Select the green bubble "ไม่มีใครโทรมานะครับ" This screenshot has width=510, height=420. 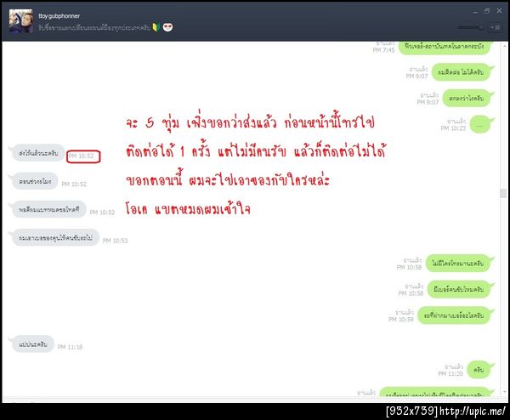(458, 263)
